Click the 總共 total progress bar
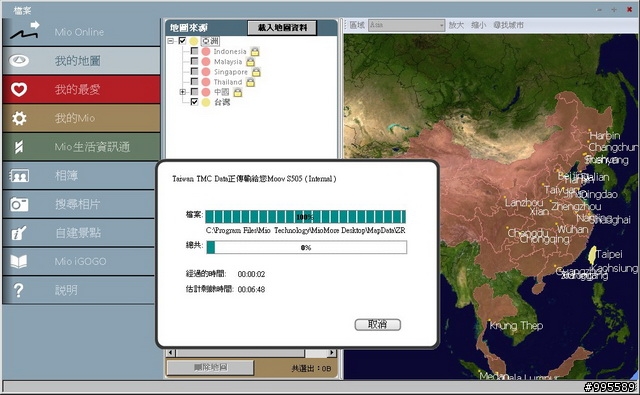Image resolution: width=640 pixels, height=395 pixels. (307, 247)
